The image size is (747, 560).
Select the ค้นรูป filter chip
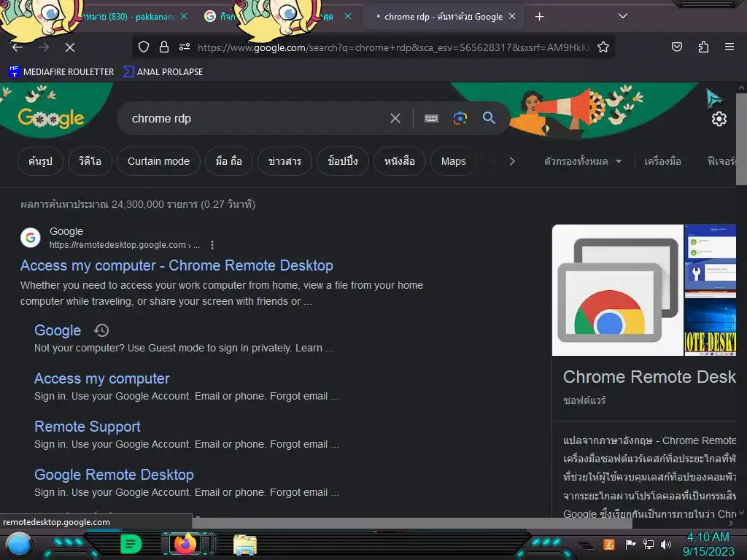[40, 161]
